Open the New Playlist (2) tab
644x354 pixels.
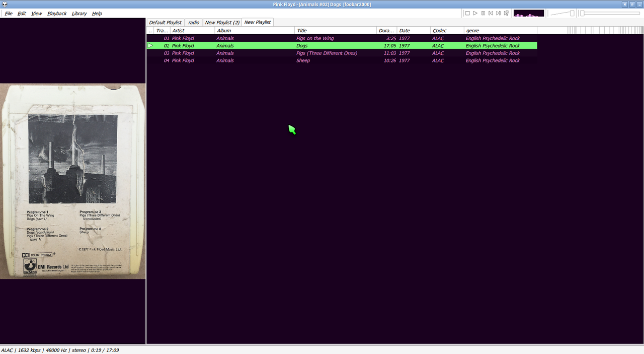click(x=222, y=23)
